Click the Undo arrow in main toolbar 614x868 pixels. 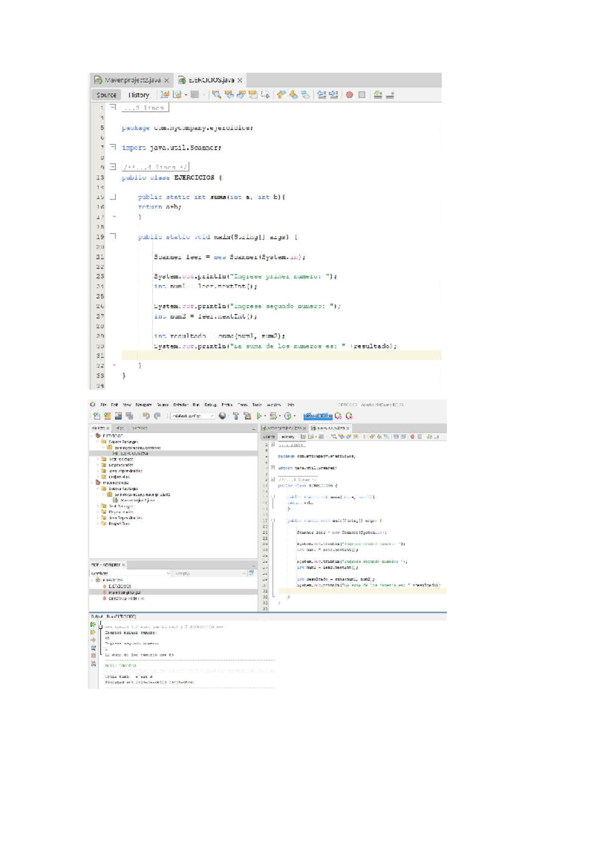[146, 416]
